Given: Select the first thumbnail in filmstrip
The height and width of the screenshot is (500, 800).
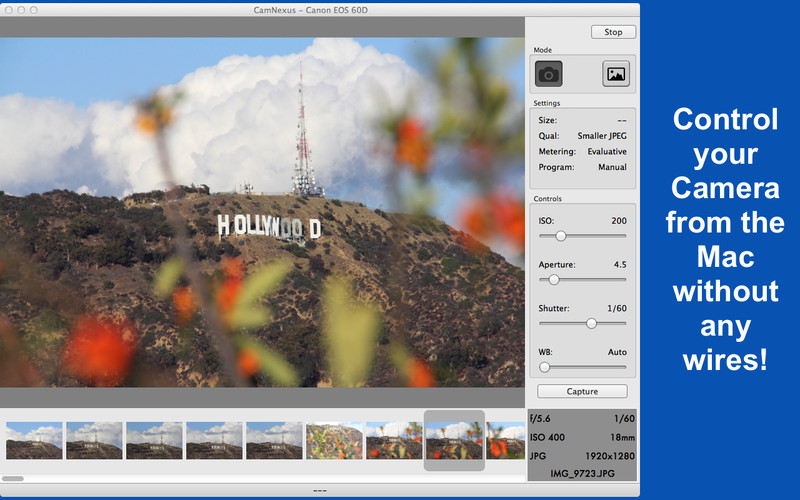Looking at the screenshot, I should (x=34, y=440).
